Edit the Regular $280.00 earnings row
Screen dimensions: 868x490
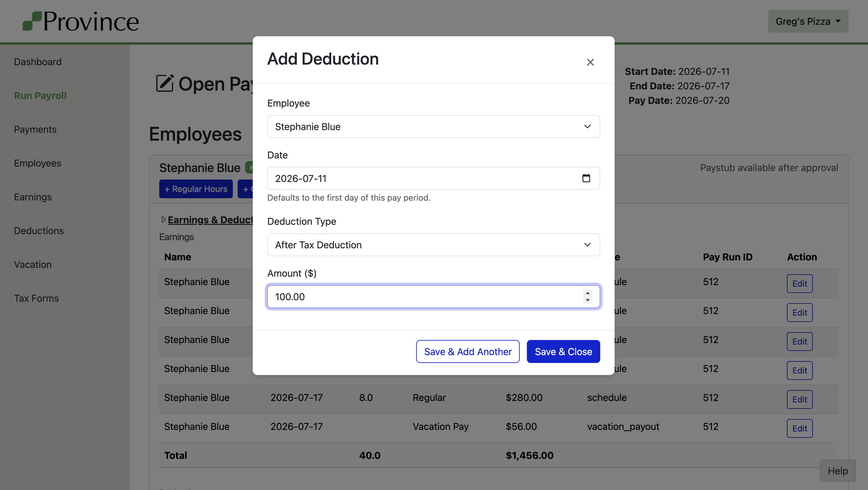[x=800, y=399]
